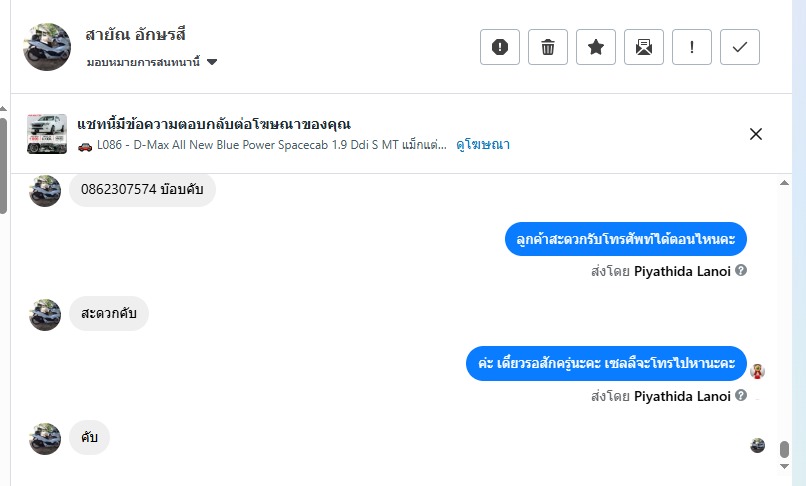Click the chat's right vertical scrollbar thumb
This screenshot has height=486, width=806.
coord(785,450)
